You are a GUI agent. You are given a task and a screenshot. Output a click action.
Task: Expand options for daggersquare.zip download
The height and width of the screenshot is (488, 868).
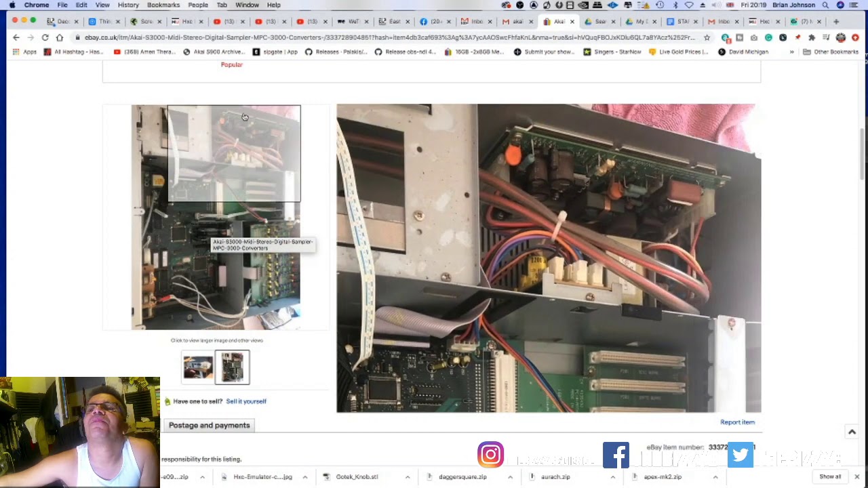point(510,477)
